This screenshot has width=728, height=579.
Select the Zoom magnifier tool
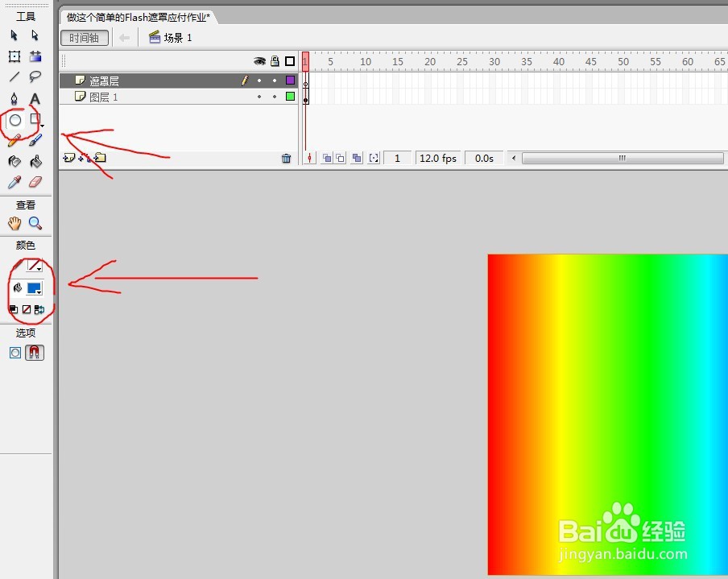pos(35,223)
